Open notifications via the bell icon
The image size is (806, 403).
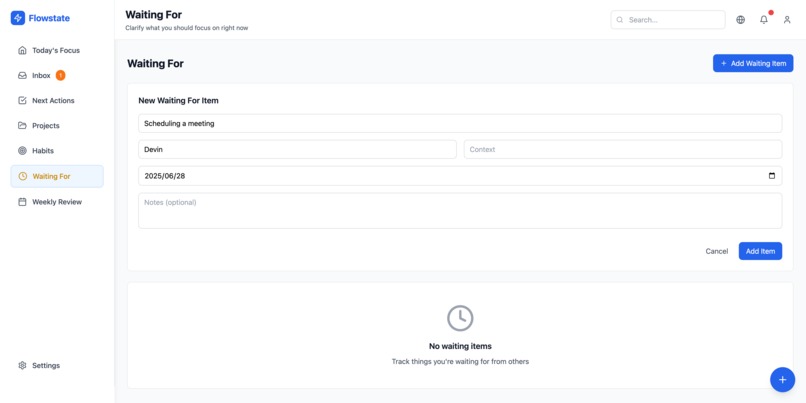point(764,20)
